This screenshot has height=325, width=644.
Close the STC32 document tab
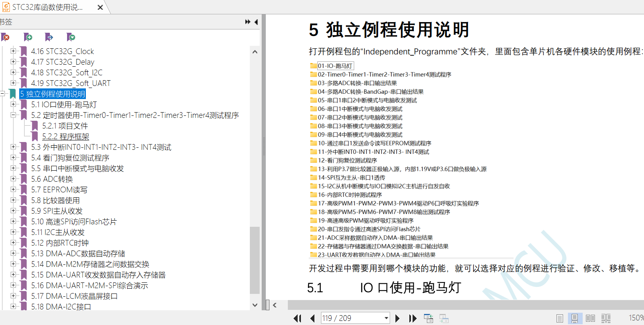click(100, 7)
